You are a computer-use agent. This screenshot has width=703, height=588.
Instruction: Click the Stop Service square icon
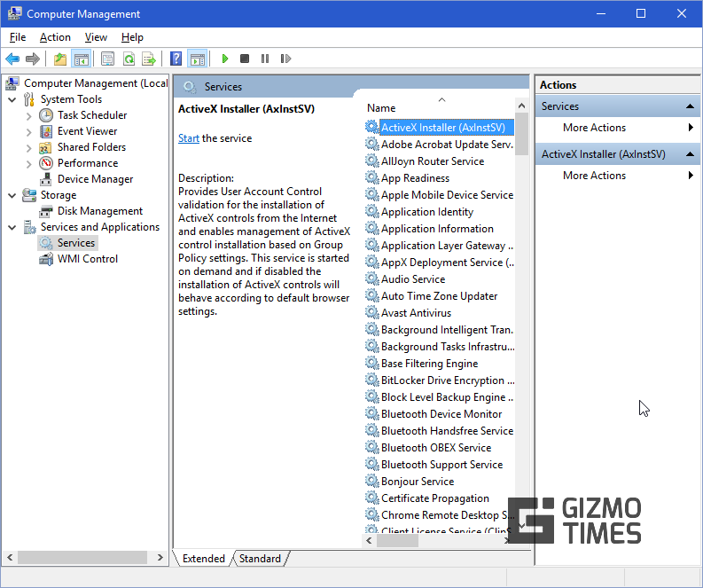pyautogui.click(x=245, y=59)
